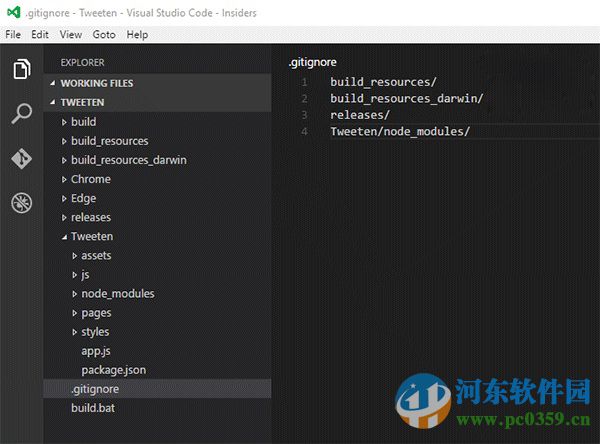Open the package.json file
The height and width of the screenshot is (444, 600).
113,370
